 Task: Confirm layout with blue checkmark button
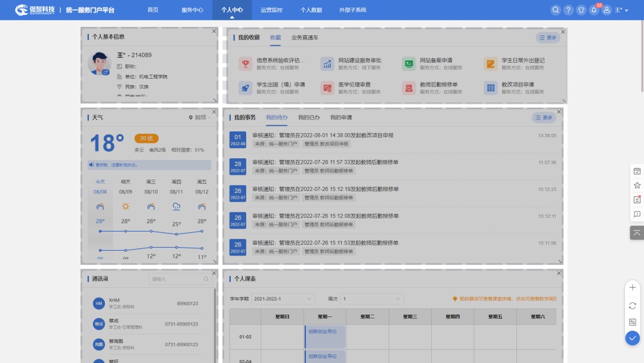point(632,338)
